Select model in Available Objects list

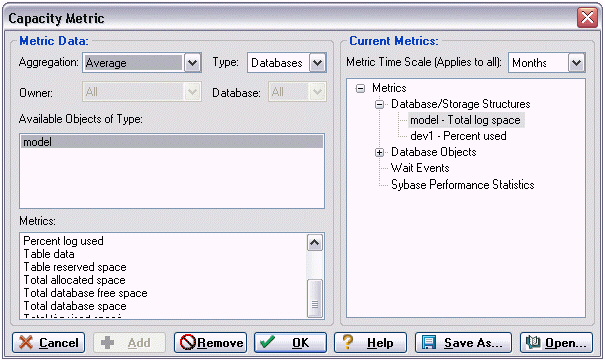172,142
